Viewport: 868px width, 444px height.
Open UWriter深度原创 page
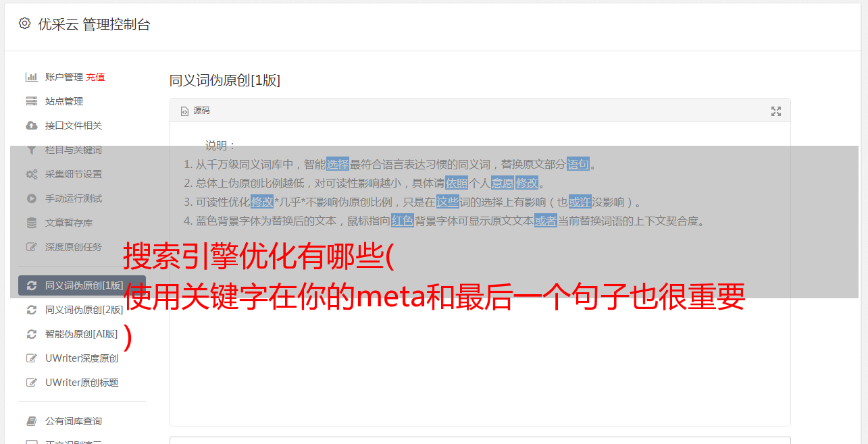(82, 358)
